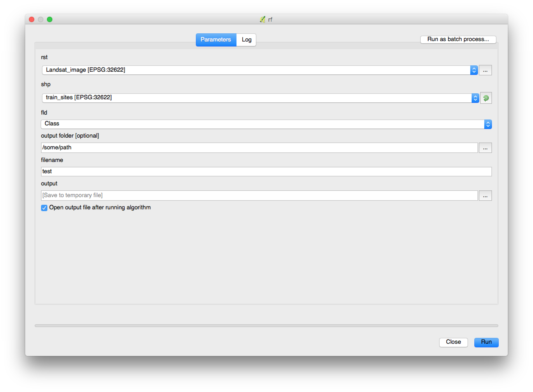Click the filename input field
The height and width of the screenshot is (392, 533).
click(266, 171)
